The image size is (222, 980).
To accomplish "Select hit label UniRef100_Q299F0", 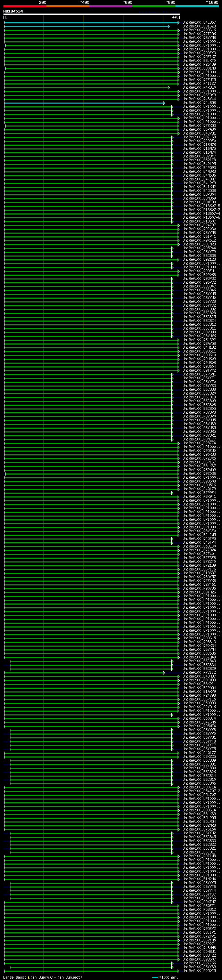I will [199, 141].
